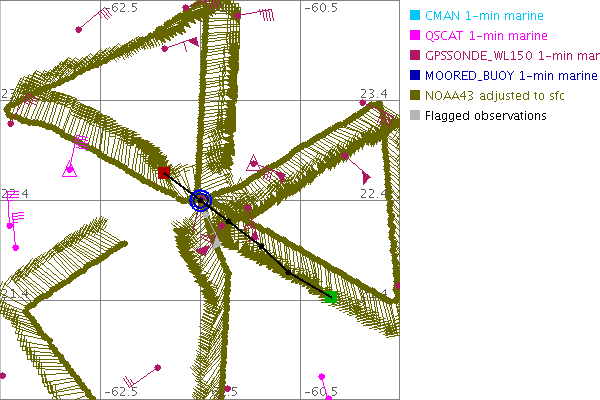Viewport: 600px width, 400px height.
Task: Click the pink triangle marker left of center
Action: [70, 169]
